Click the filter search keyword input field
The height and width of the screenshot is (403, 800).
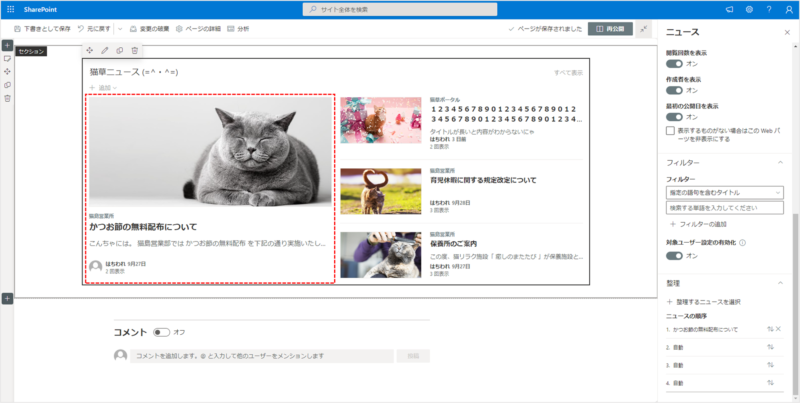coord(725,208)
